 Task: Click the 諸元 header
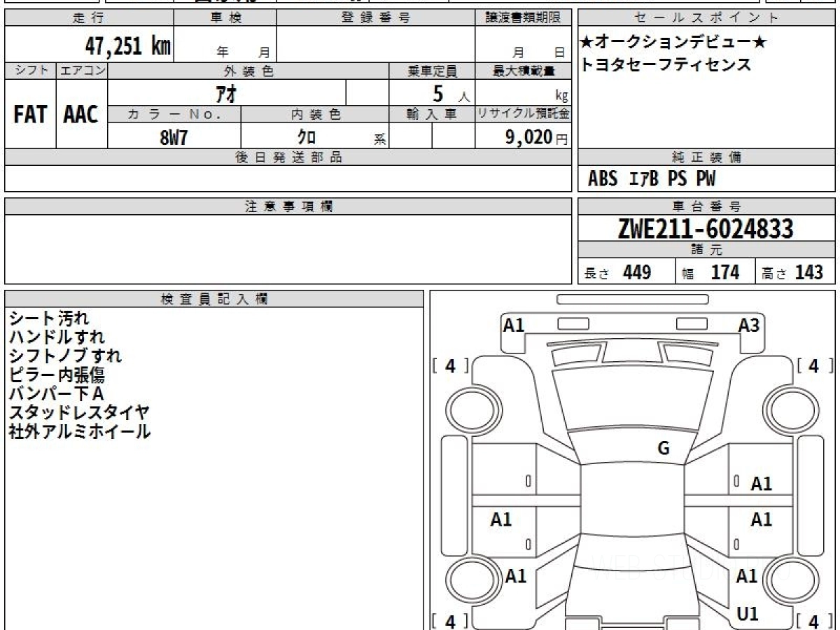[x=707, y=250]
